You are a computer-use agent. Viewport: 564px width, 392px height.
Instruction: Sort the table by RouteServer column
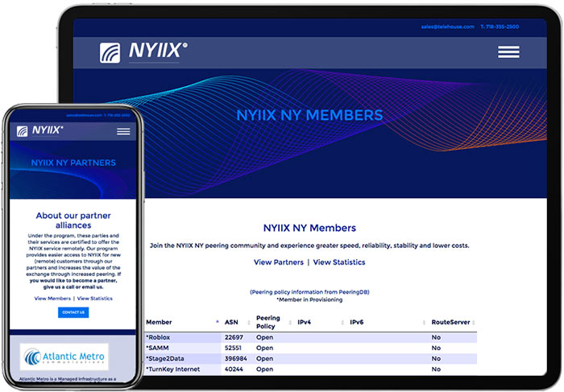453,322
